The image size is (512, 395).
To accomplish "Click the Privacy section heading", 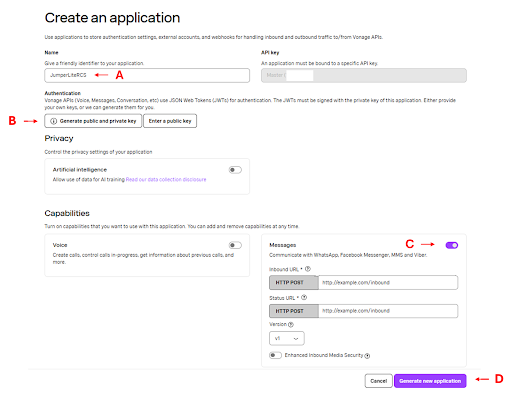I will (x=59, y=138).
